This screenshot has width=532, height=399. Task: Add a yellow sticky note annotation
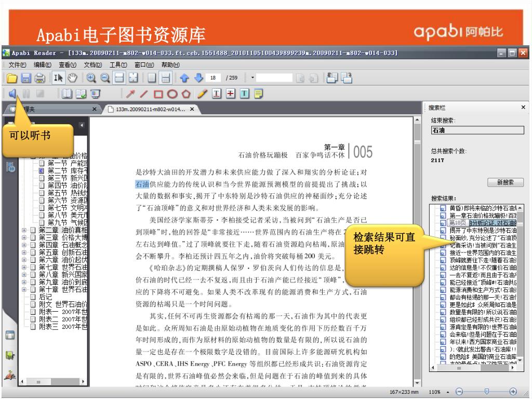259,94
